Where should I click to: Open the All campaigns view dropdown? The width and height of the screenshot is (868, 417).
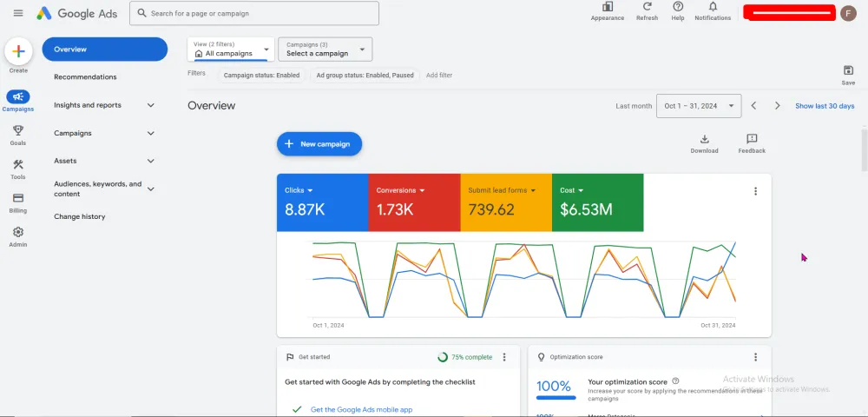231,50
